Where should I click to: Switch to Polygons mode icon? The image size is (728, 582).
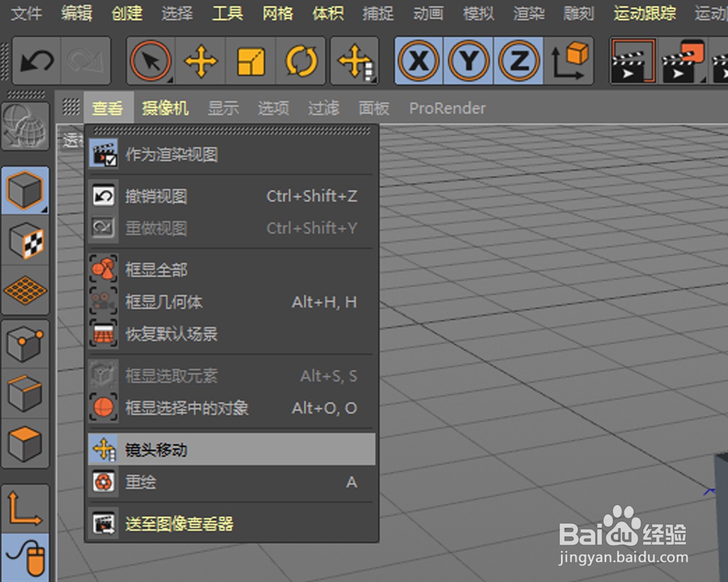click(x=25, y=444)
